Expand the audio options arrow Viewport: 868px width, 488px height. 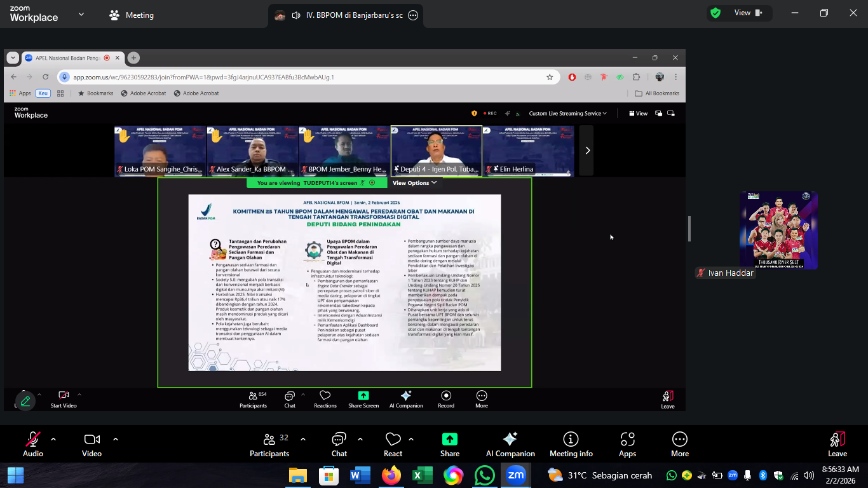point(53,439)
